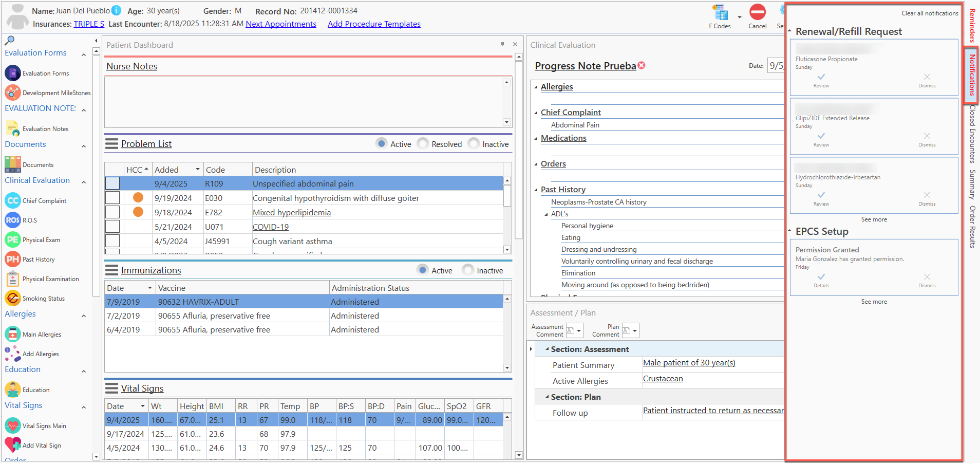Open the Summary side tab

point(972,184)
